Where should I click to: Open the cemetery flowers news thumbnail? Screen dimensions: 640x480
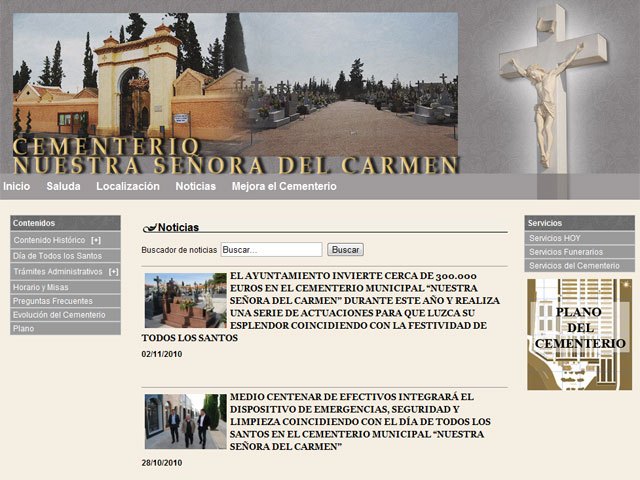(x=185, y=300)
